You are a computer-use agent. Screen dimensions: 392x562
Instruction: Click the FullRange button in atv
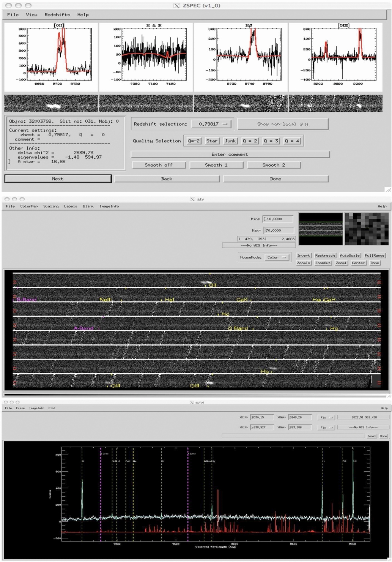point(374,255)
